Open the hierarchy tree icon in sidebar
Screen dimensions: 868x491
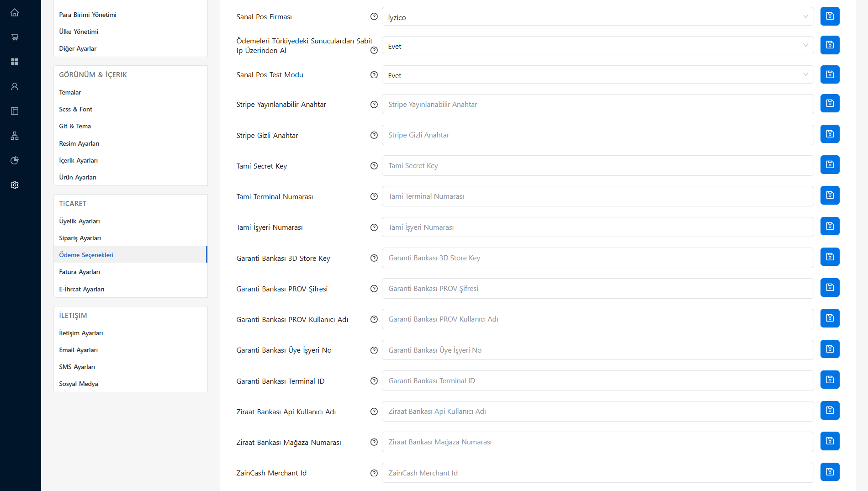pyautogui.click(x=15, y=136)
